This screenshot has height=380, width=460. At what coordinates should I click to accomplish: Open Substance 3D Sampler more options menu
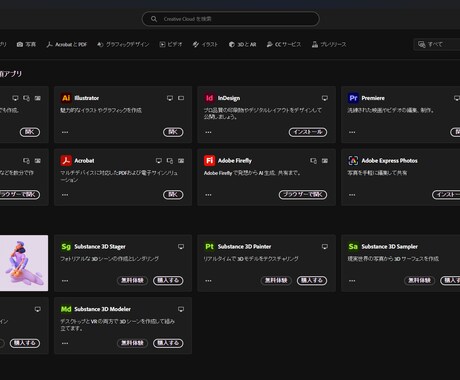coord(352,281)
